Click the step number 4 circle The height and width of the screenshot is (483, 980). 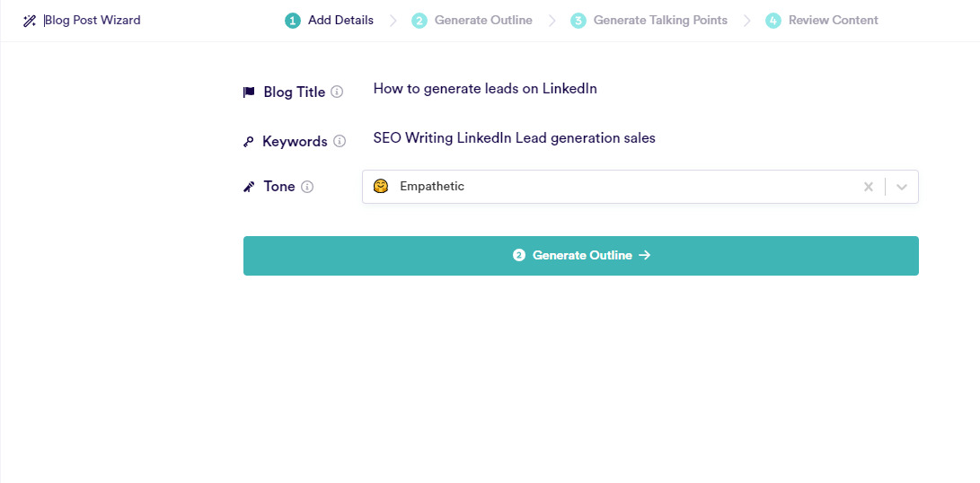tap(773, 21)
